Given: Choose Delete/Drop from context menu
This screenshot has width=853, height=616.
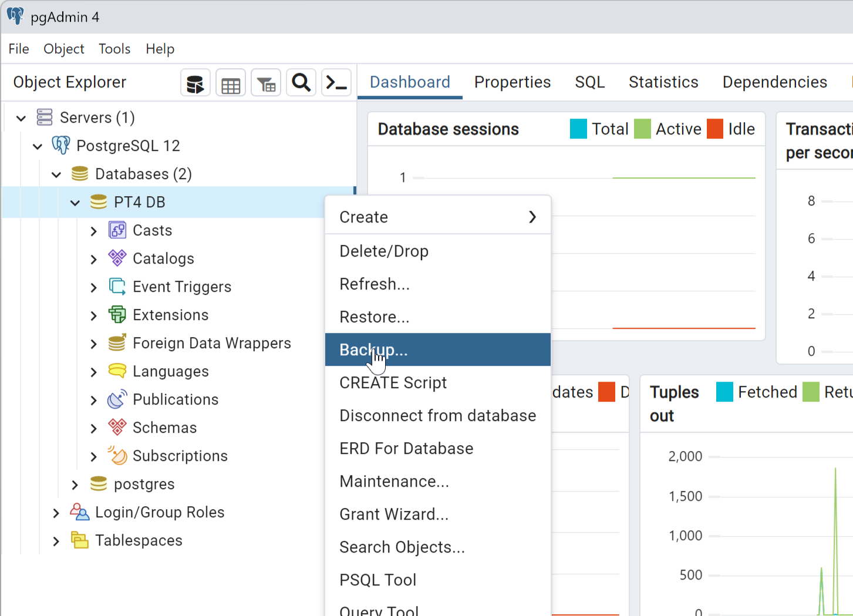Looking at the screenshot, I should (438, 251).
